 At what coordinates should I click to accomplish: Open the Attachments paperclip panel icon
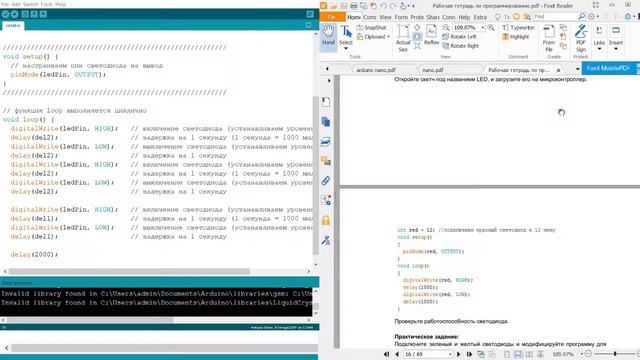click(x=326, y=181)
